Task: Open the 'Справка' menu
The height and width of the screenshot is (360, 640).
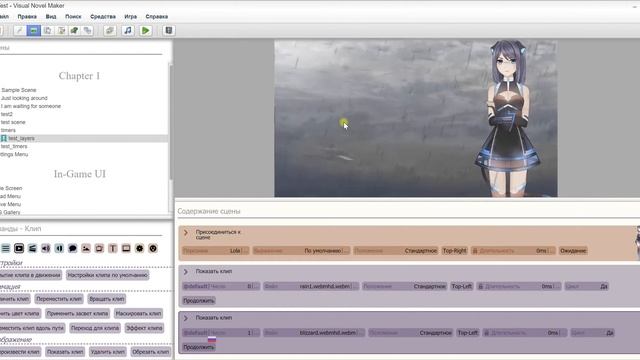Action: click(157, 17)
